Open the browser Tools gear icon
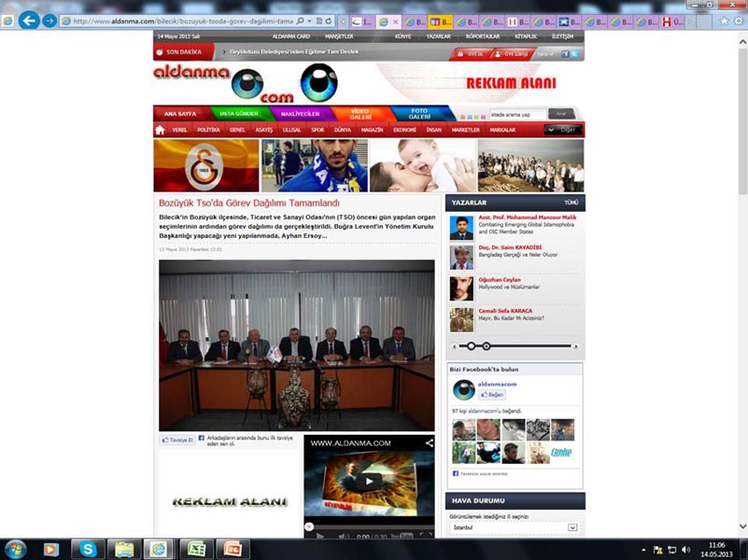Image resolution: width=748 pixels, height=560 pixels. (x=739, y=21)
